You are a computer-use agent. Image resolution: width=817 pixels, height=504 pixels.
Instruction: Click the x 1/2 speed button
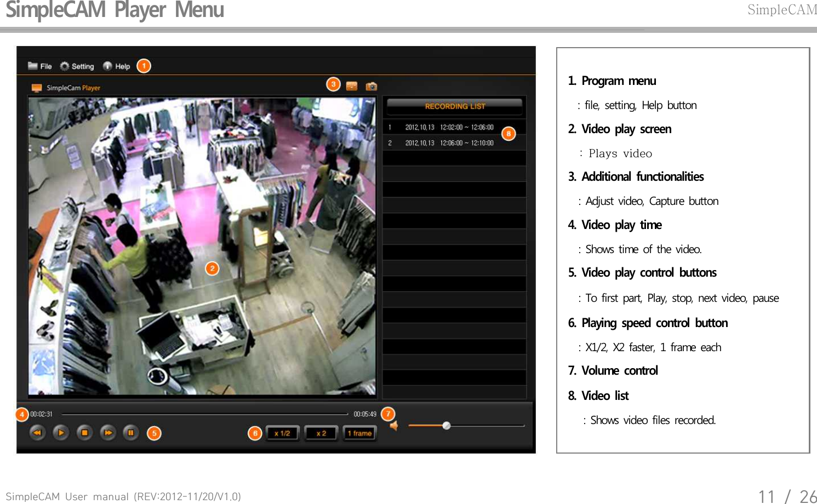(282, 433)
